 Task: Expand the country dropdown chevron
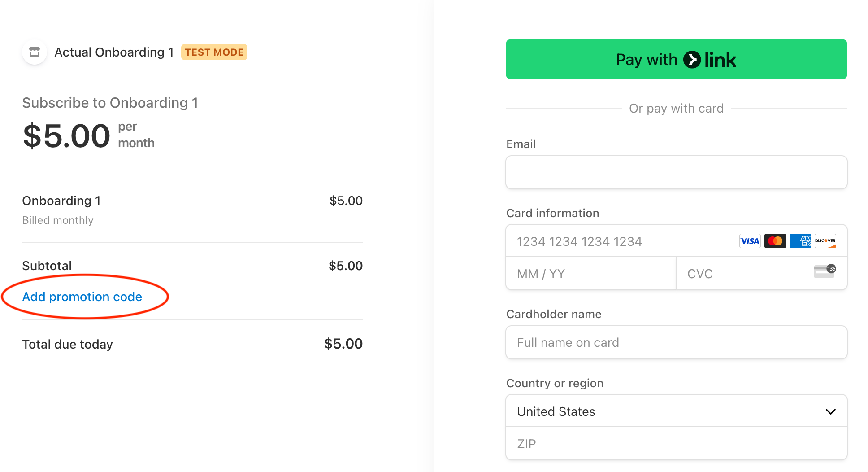tap(830, 411)
